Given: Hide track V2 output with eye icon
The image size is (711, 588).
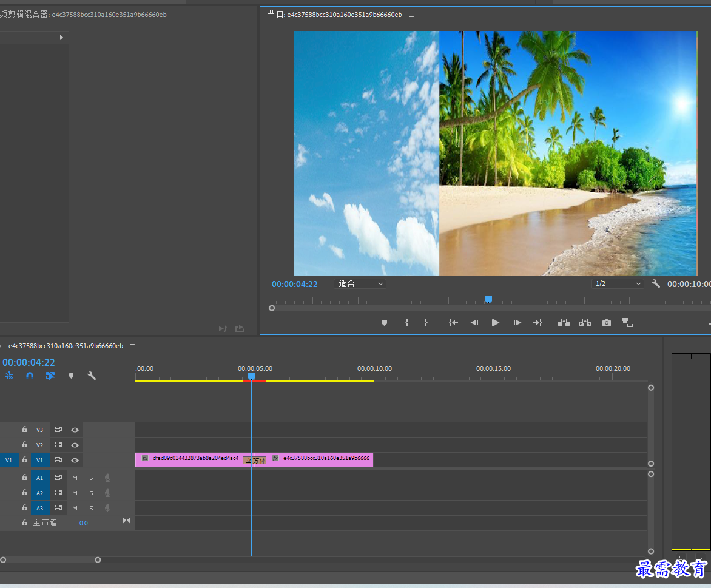Looking at the screenshot, I should (x=75, y=445).
